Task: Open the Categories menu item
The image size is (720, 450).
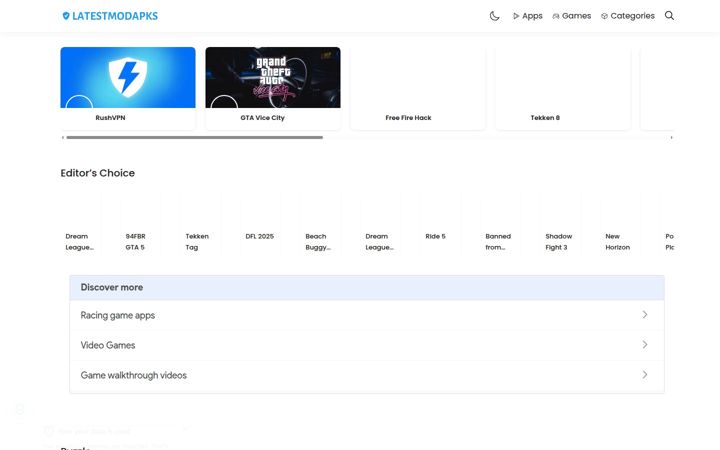Action: coord(628,16)
